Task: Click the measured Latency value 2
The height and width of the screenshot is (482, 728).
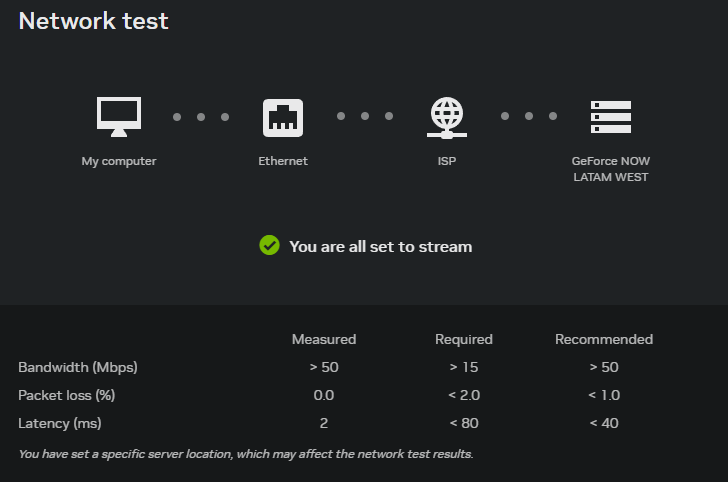Action: click(324, 423)
